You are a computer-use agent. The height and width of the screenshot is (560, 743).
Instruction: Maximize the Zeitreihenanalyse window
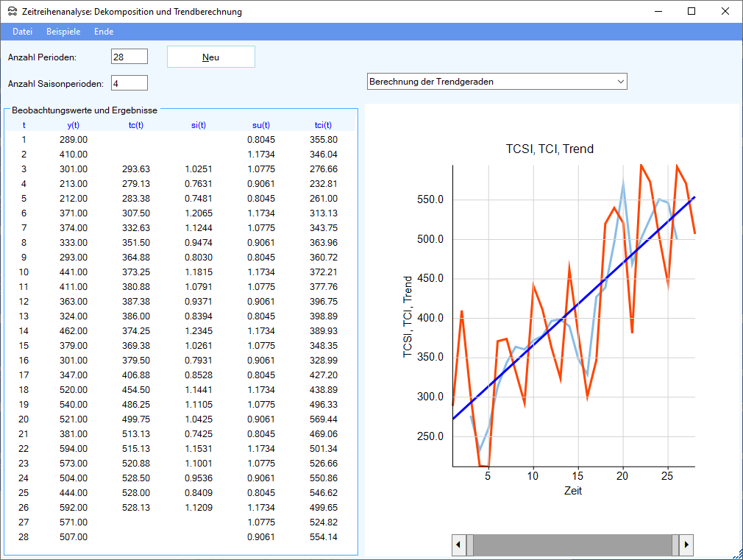(x=691, y=12)
